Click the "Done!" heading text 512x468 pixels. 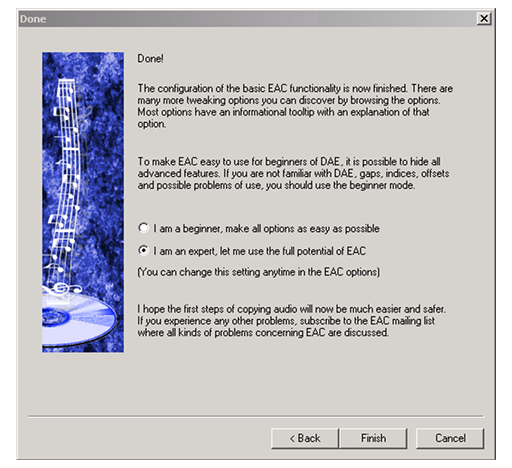point(150,59)
